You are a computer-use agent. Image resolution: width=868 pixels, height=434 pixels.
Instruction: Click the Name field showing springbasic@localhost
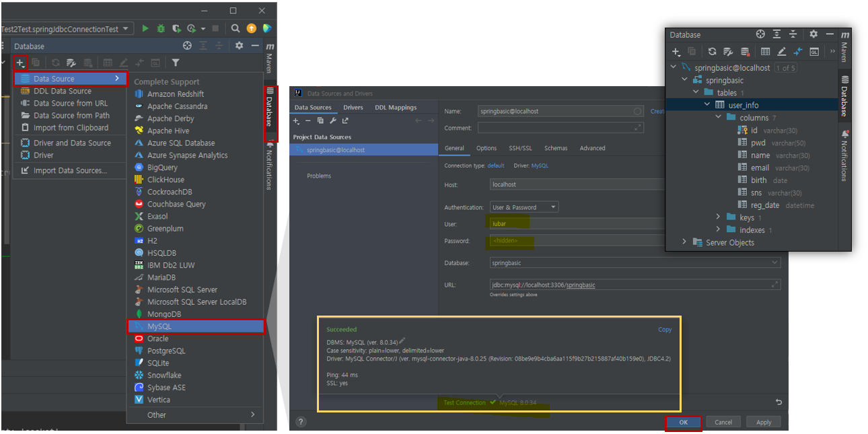[561, 111]
